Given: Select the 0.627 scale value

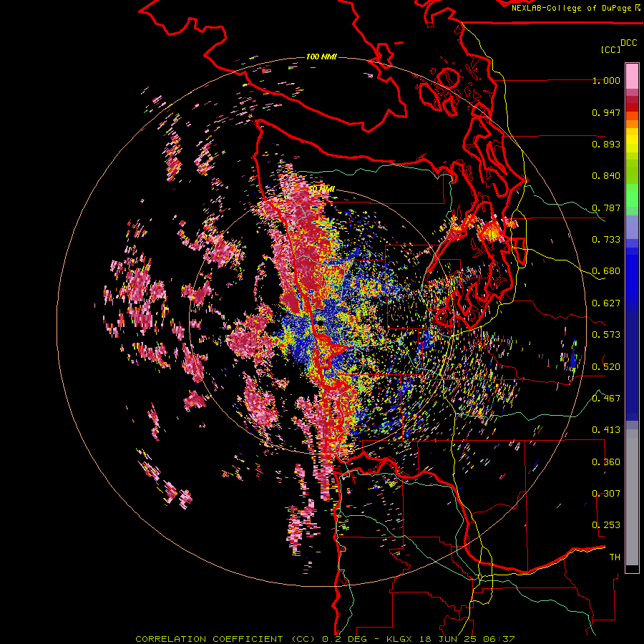Looking at the screenshot, I should pyautogui.click(x=606, y=303).
